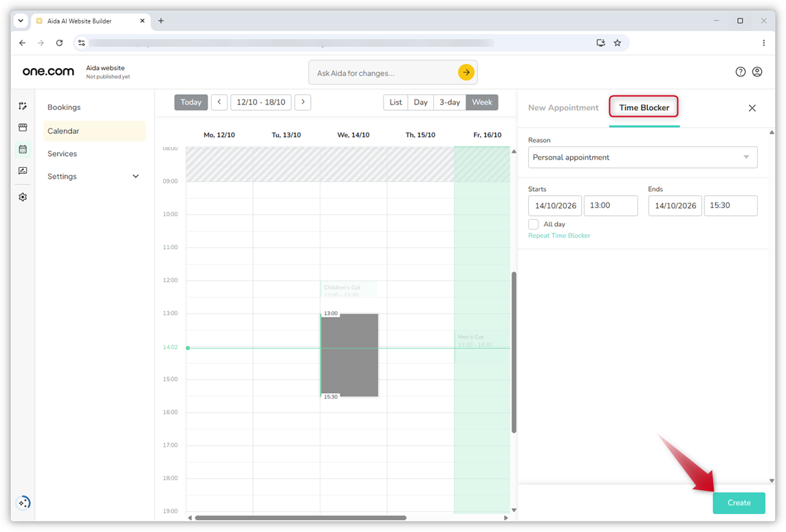Open the gear settings icon in left rail

point(23,197)
